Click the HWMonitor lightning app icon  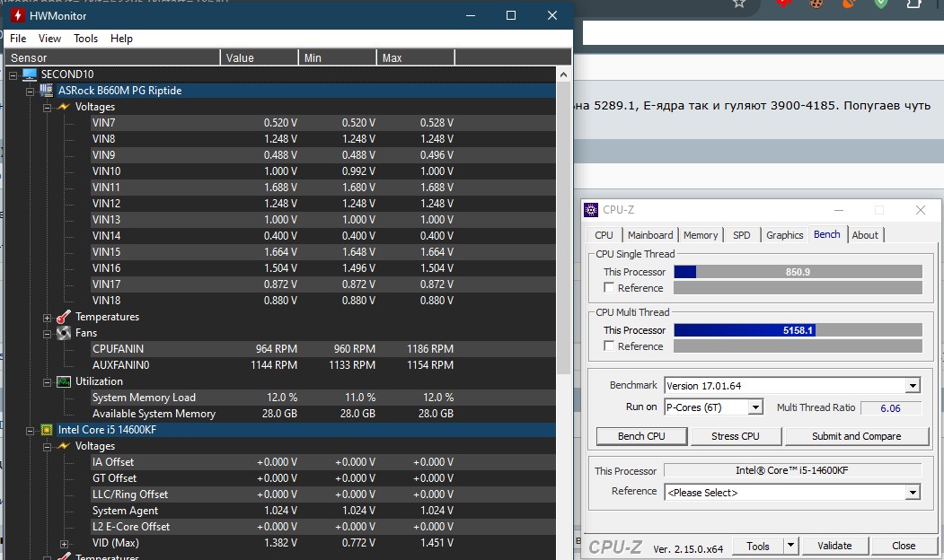(17, 15)
